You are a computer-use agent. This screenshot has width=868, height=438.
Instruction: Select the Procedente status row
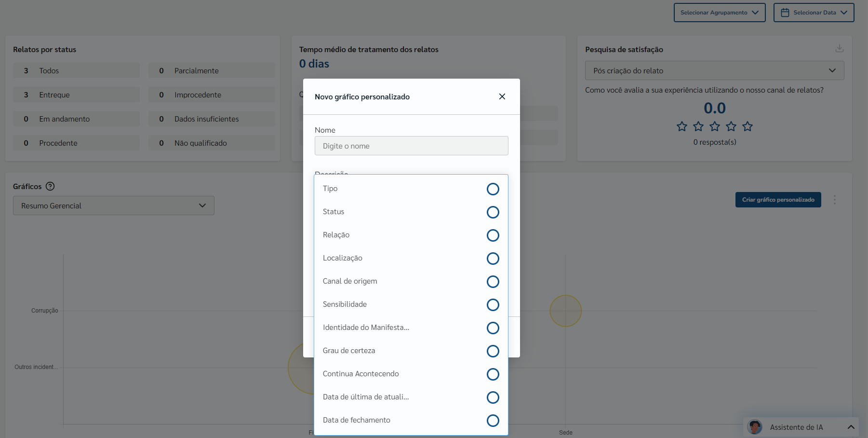point(76,143)
